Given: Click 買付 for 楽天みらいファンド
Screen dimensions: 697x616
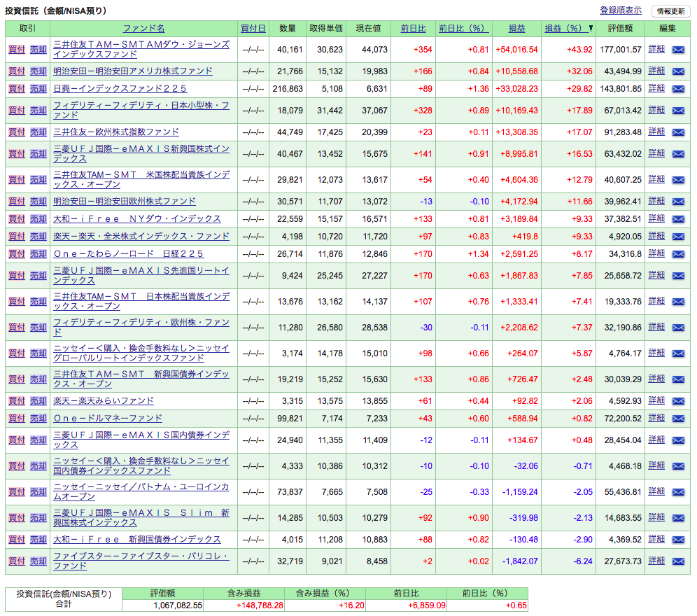Looking at the screenshot, I should (x=17, y=401).
